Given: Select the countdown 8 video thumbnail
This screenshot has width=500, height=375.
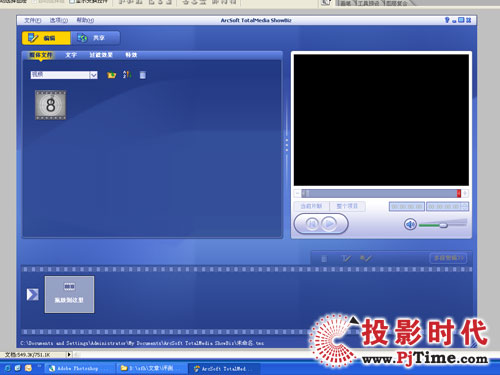Looking at the screenshot, I should tap(51, 105).
